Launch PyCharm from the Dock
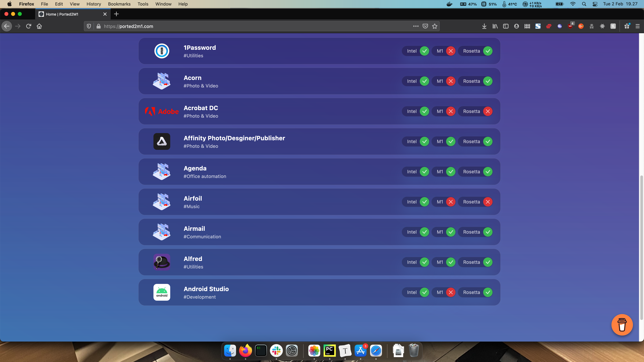Image resolution: width=644 pixels, height=362 pixels. [x=330, y=351]
